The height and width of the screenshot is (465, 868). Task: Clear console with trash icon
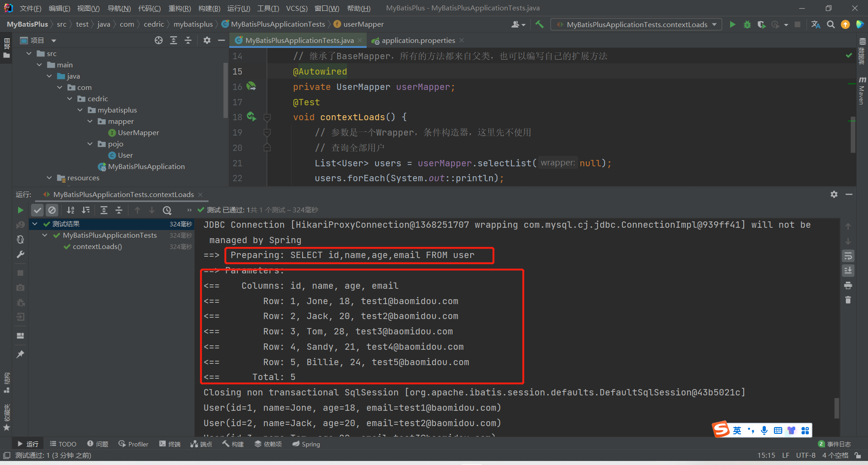pyautogui.click(x=848, y=300)
